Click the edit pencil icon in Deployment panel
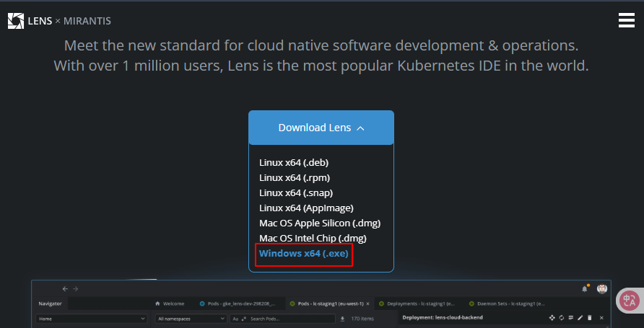Image resolution: width=644 pixels, height=328 pixels. click(x=580, y=318)
